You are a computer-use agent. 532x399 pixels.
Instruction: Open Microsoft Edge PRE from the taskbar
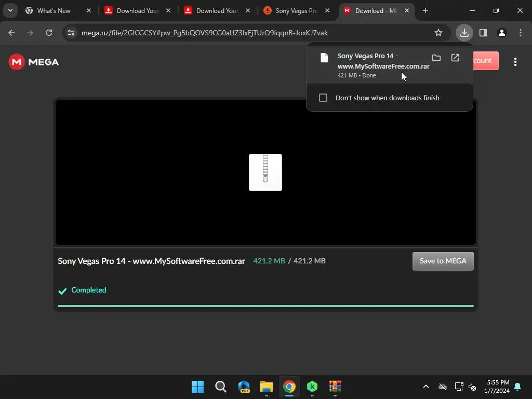244,387
